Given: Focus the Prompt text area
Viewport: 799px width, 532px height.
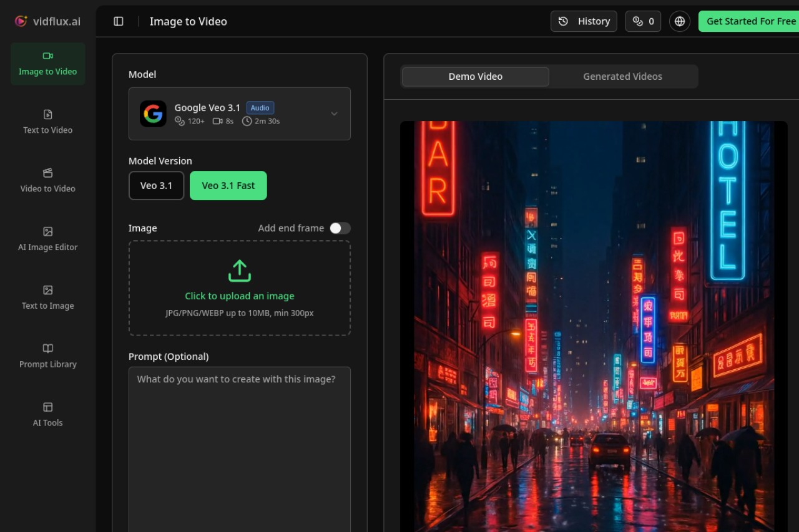Looking at the screenshot, I should [x=240, y=449].
